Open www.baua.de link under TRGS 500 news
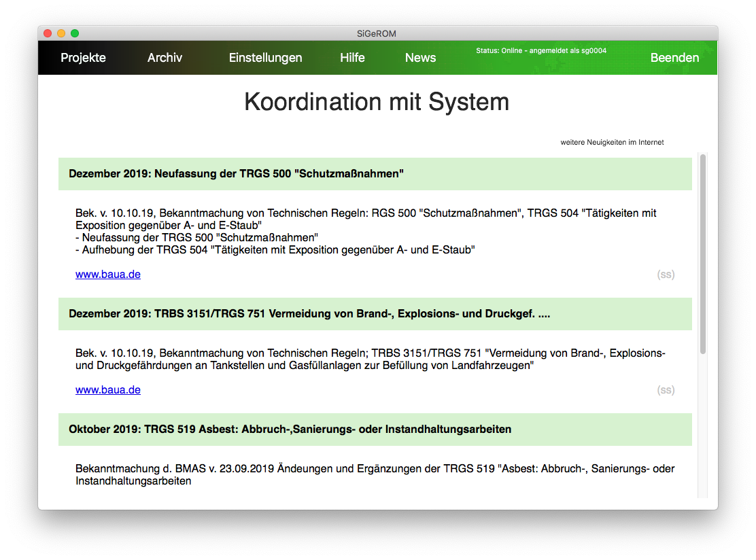756x560 pixels. 108,274
